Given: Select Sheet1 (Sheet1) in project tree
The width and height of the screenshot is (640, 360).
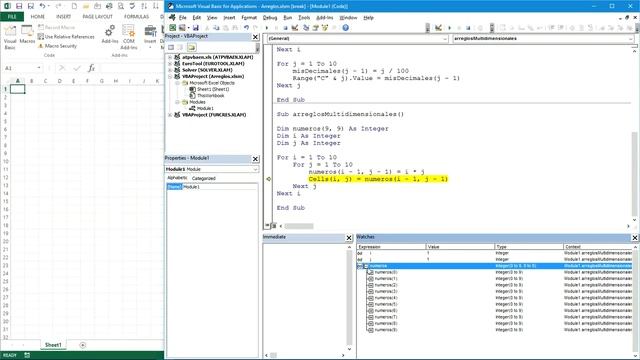Looking at the screenshot, I should [x=213, y=89].
